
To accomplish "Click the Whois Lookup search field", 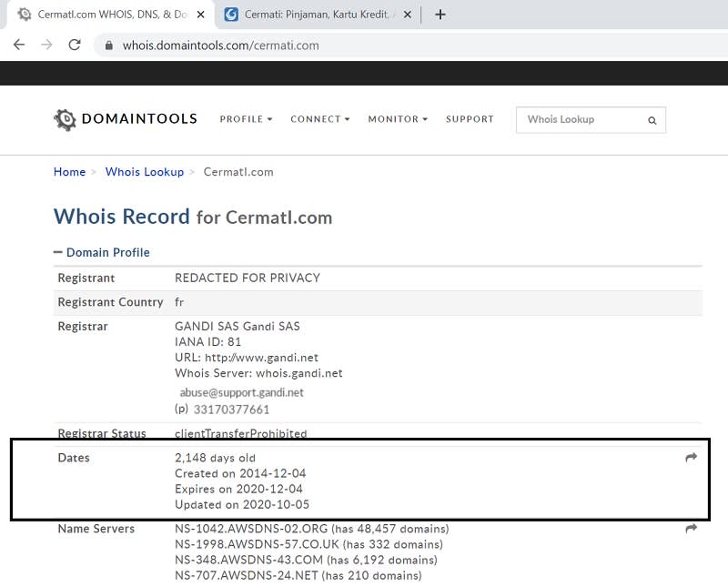I will pos(591,120).
